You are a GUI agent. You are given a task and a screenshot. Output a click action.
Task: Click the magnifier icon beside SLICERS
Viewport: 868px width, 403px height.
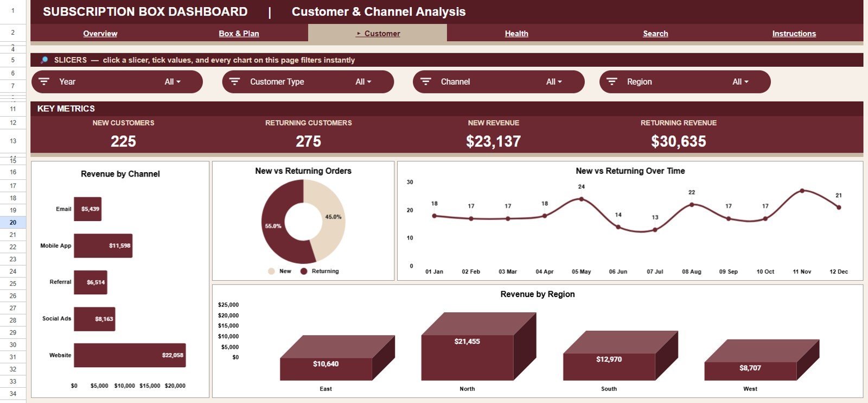44,60
